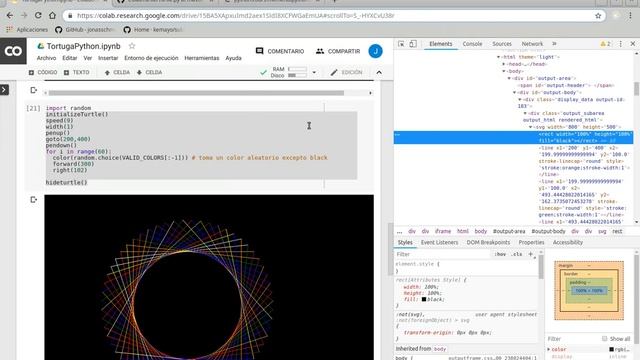Open the Entorno de ejecución menu

click(x=151, y=58)
